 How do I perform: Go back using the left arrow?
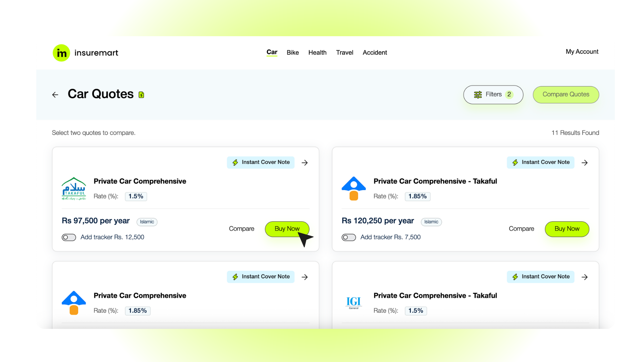pos(55,95)
